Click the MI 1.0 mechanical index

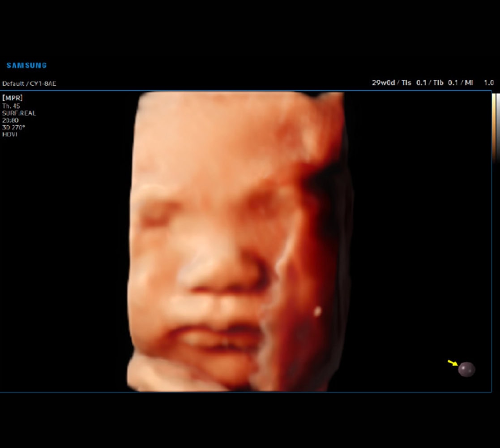[x=479, y=83]
